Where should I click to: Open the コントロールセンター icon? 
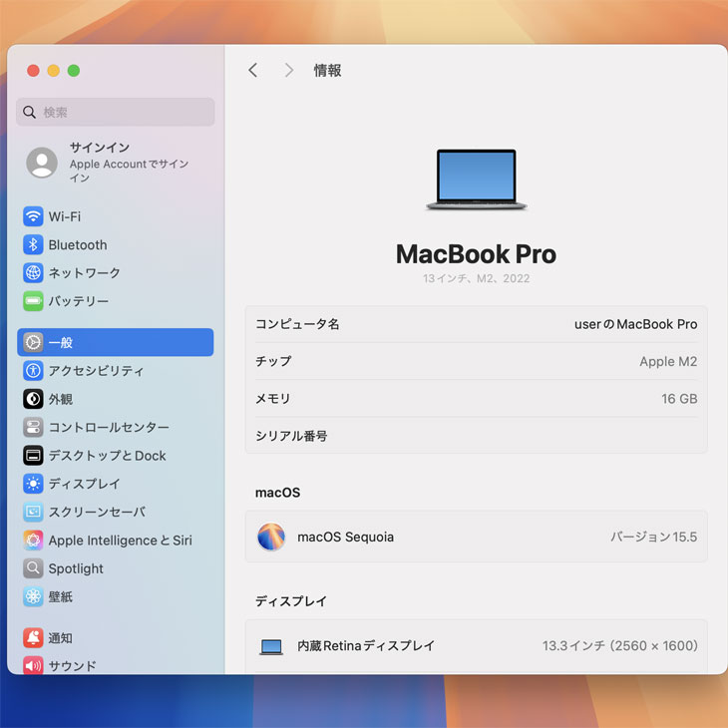pyautogui.click(x=33, y=427)
